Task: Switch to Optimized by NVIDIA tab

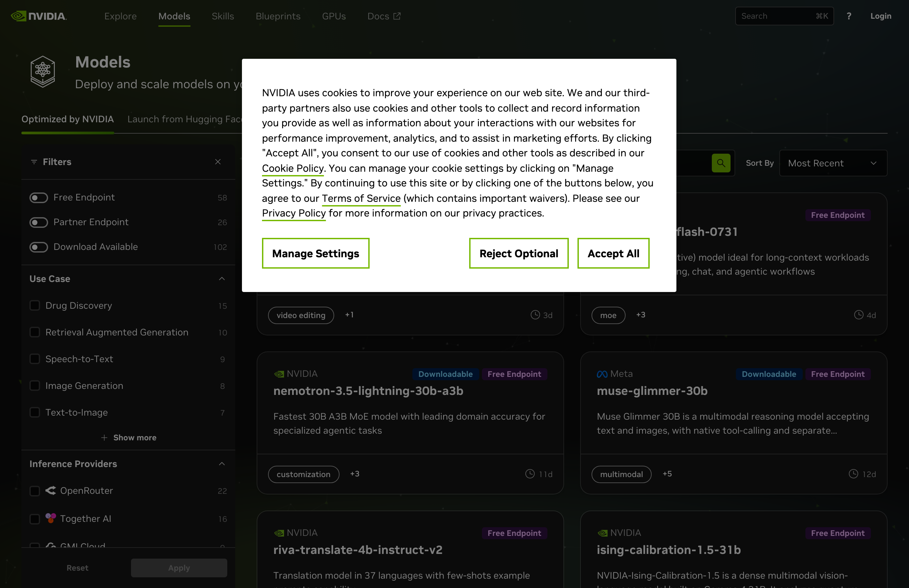Action: click(x=68, y=119)
